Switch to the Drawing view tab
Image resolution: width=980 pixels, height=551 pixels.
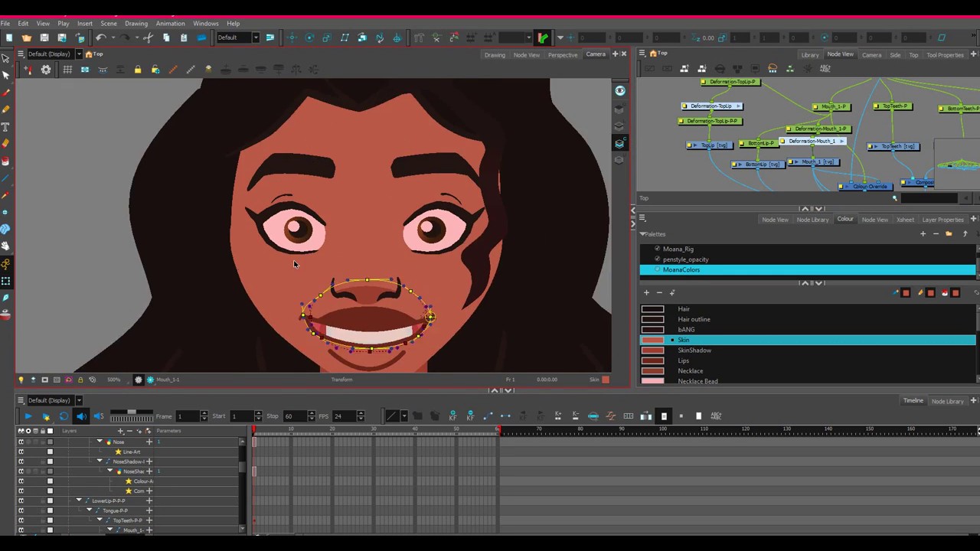[x=495, y=55]
